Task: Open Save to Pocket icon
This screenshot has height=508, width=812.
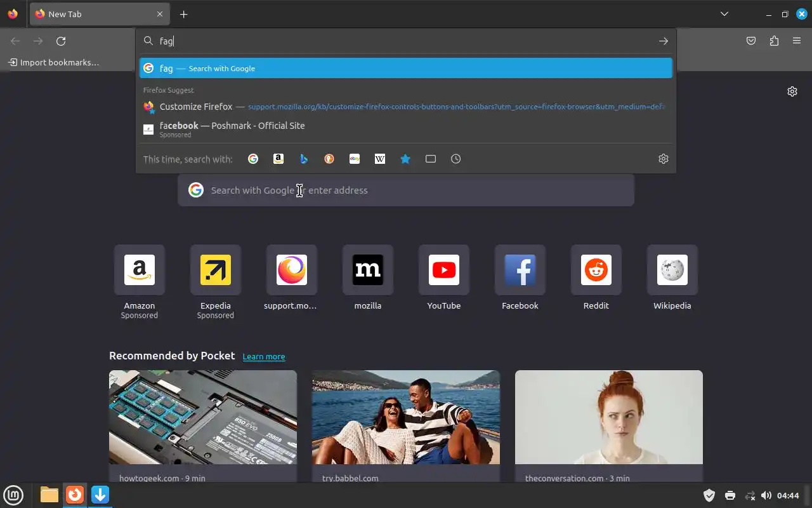Action: coord(751,41)
